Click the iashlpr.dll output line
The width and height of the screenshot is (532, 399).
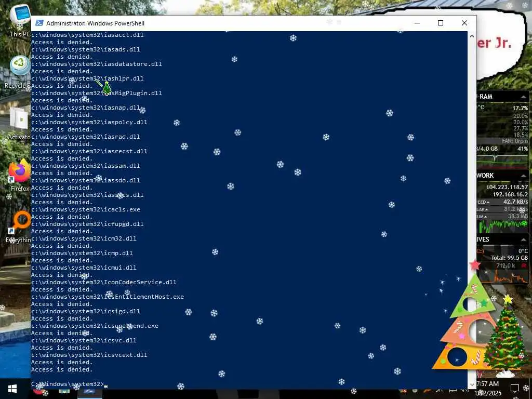pos(87,78)
